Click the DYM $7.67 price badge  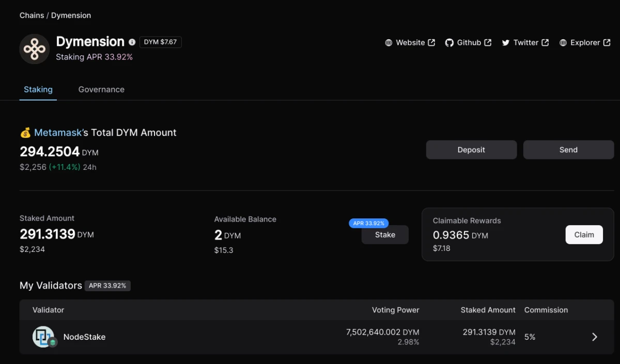point(160,42)
